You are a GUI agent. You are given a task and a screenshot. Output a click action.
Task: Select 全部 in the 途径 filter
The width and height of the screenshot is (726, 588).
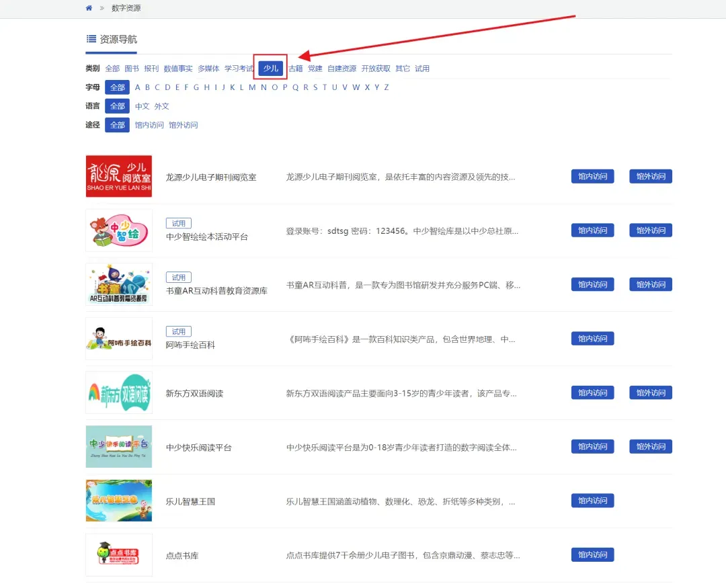click(117, 125)
